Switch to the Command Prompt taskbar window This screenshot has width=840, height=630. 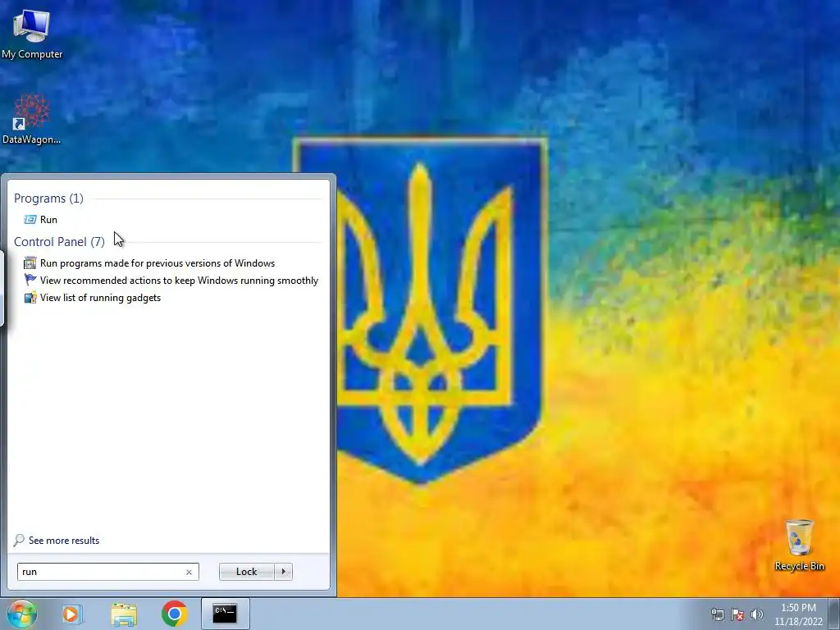[x=225, y=614]
